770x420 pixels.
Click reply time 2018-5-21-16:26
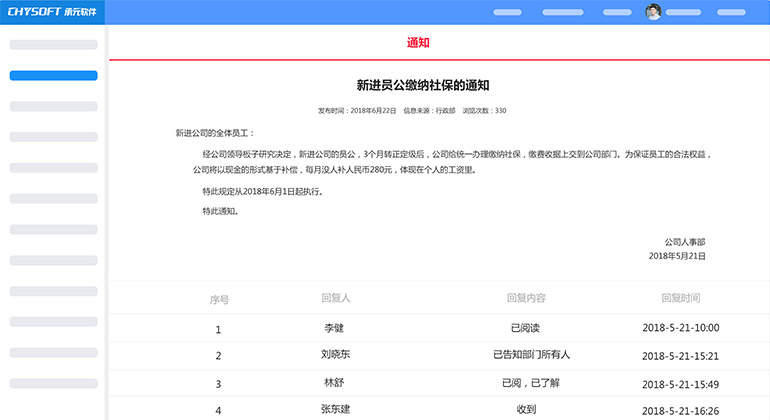pos(680,411)
